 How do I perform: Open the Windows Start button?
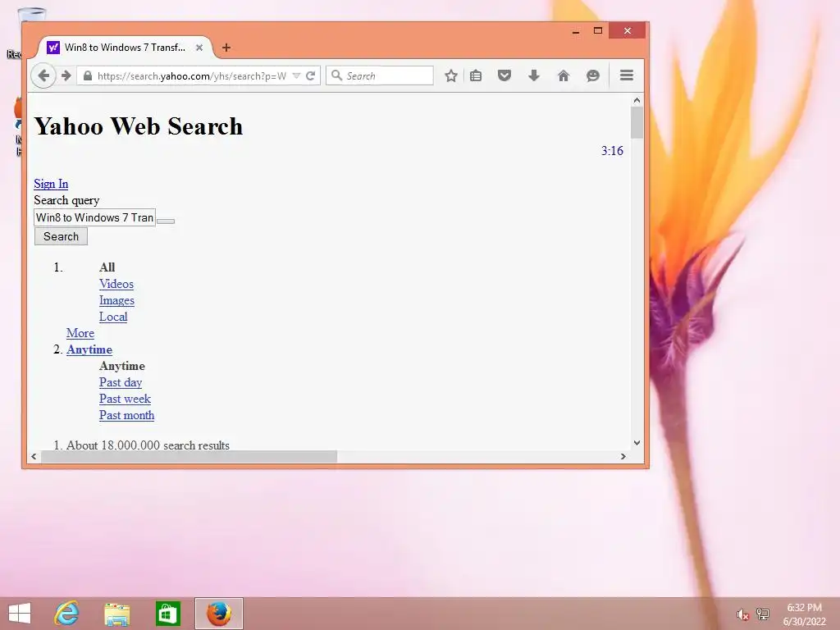pos(20,614)
